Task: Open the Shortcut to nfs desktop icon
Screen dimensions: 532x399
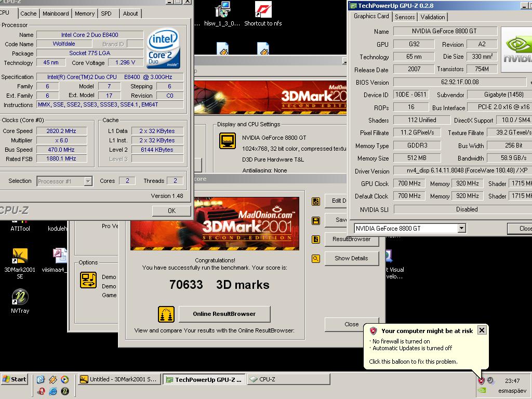Action: pos(263,9)
